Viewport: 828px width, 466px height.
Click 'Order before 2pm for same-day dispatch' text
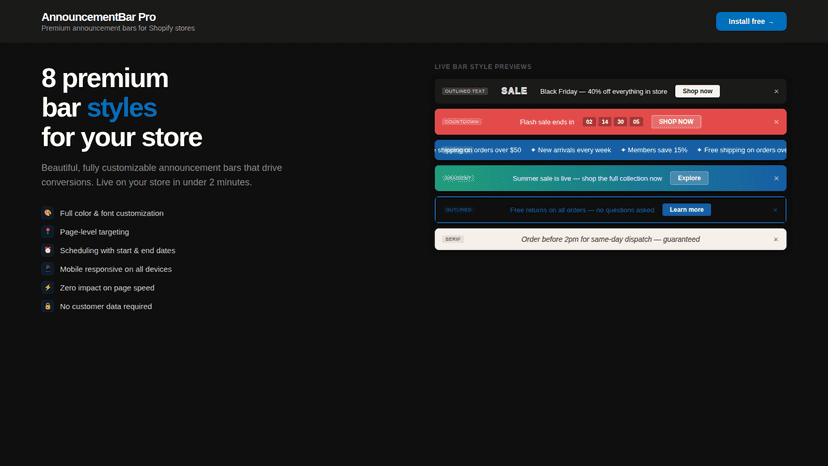tap(610, 239)
